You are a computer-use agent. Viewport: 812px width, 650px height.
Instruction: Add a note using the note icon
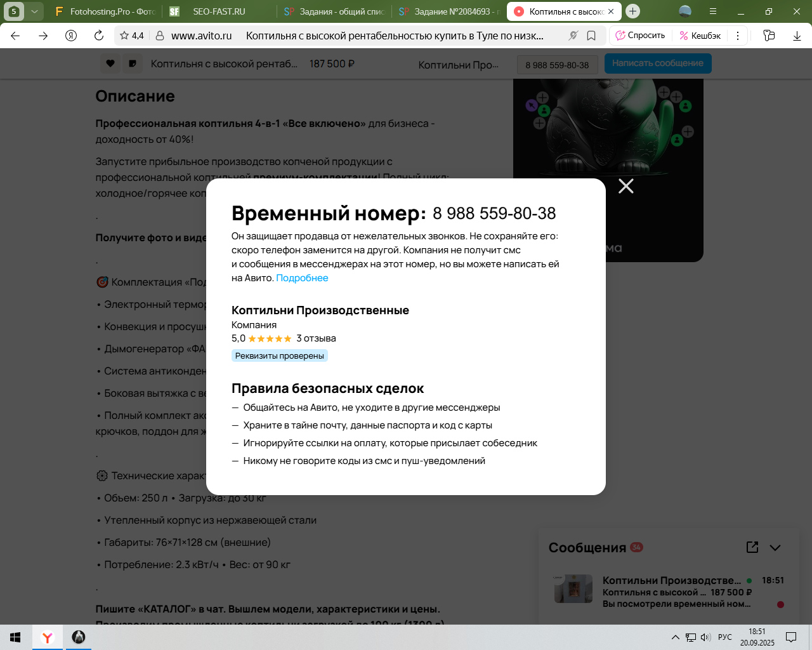[133, 63]
